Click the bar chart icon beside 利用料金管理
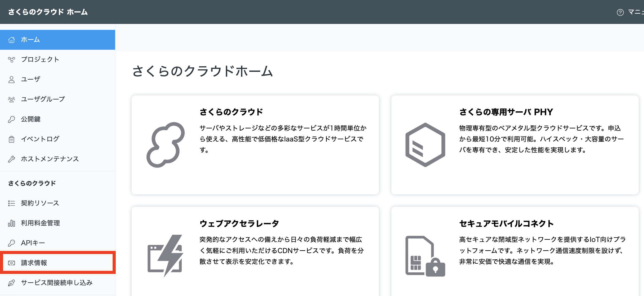 (x=12, y=223)
